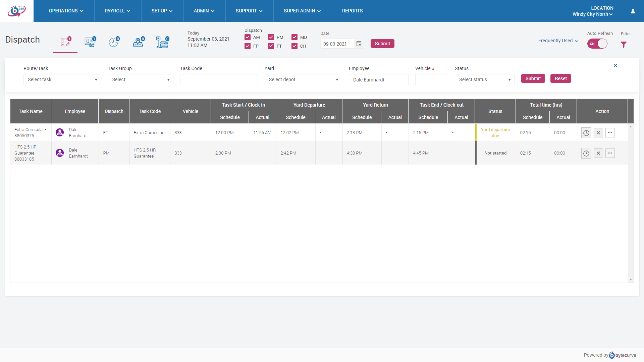
Task: Open the map location pin view
Action: pos(138,42)
